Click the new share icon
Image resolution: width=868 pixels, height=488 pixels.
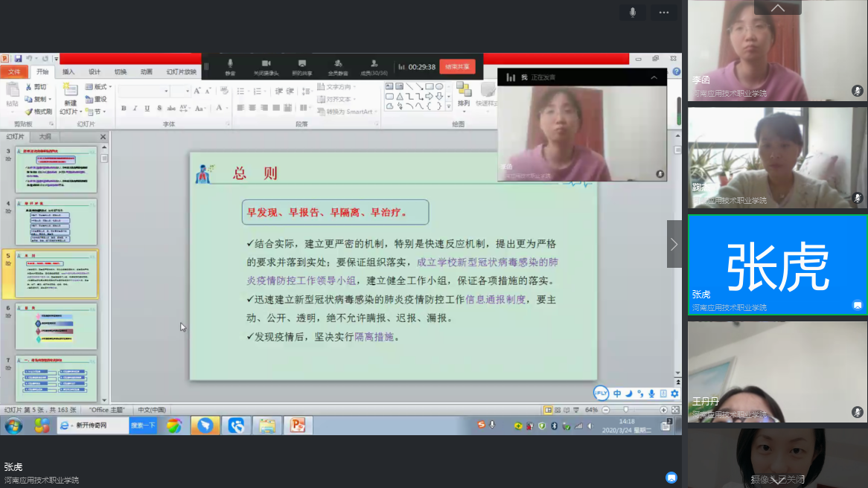[x=301, y=66]
